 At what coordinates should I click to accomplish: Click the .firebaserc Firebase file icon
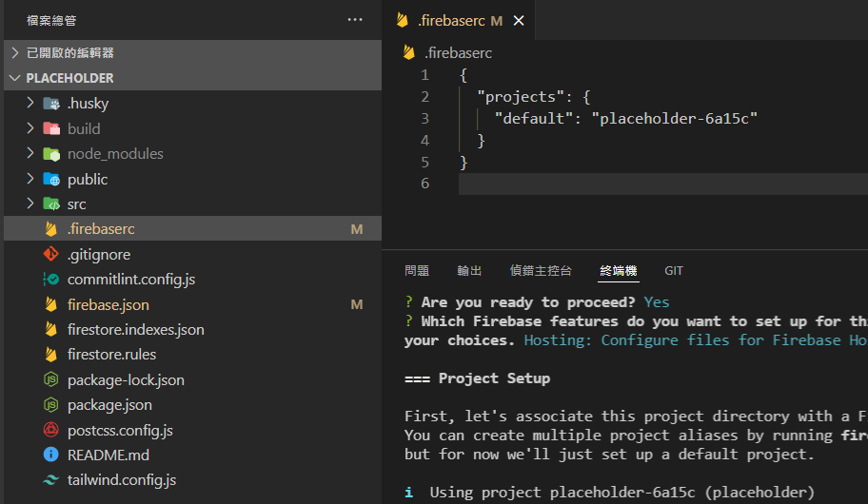(51, 229)
